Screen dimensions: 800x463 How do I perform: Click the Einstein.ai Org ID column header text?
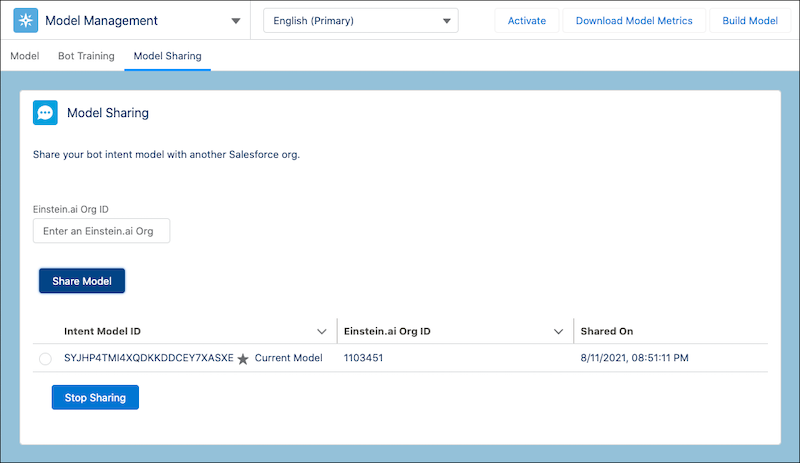point(387,331)
